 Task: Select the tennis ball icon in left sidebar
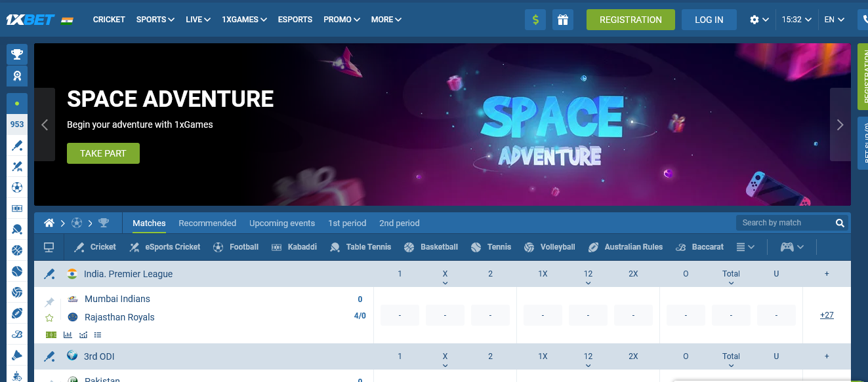click(x=17, y=271)
